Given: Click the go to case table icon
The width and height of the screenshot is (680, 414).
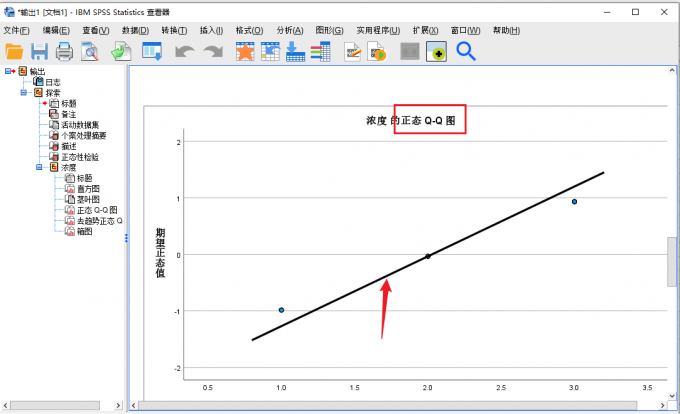Looking at the screenshot, I should tap(270, 52).
